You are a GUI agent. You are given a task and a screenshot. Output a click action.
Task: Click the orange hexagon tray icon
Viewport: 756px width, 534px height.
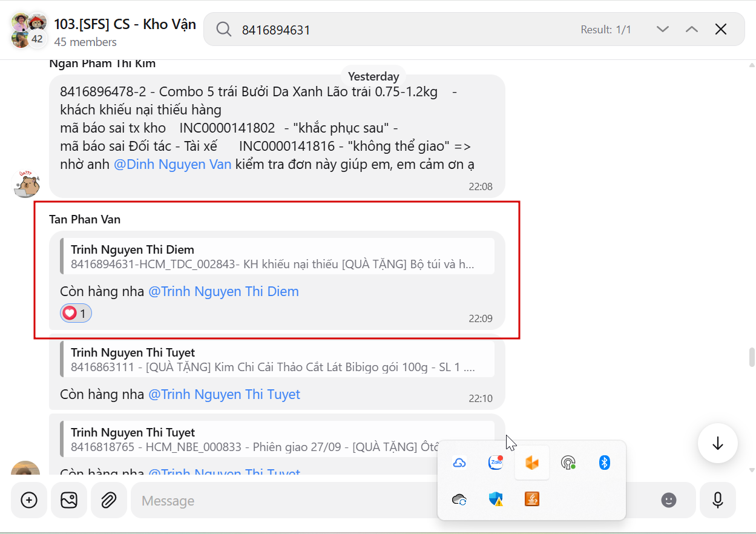pyautogui.click(x=532, y=463)
